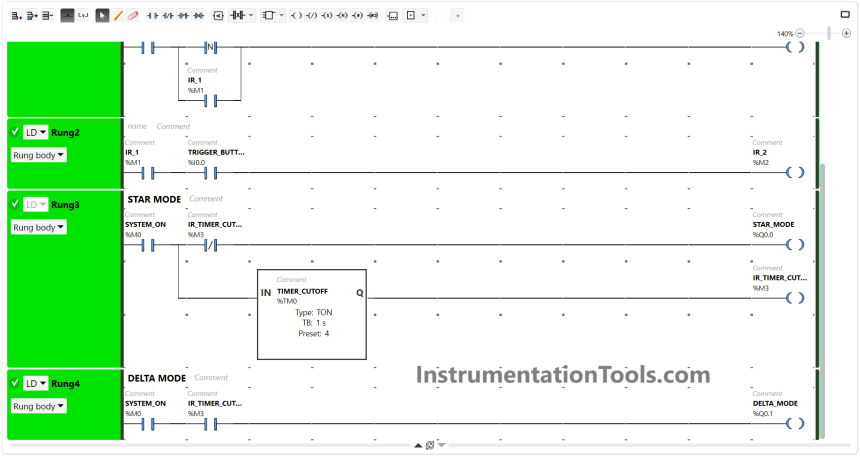Insert a normally closed contact

(x=168, y=15)
